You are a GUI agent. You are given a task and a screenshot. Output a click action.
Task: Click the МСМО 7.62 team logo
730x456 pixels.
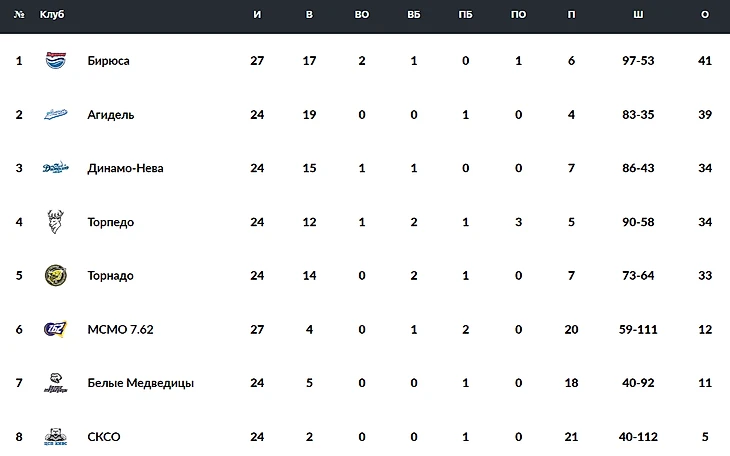coord(55,329)
